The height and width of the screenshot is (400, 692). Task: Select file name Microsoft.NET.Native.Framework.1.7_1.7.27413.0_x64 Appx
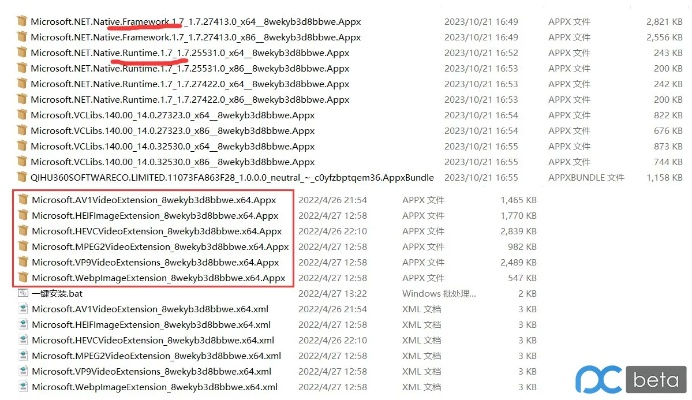[x=196, y=22]
